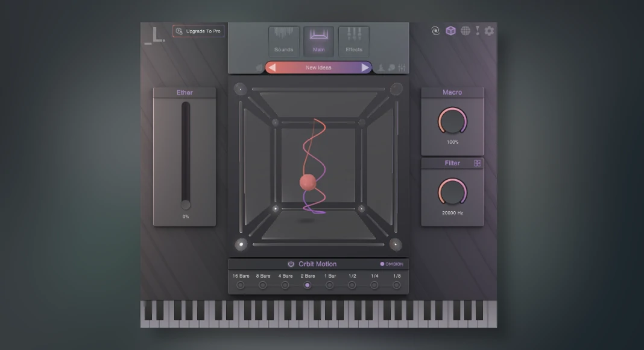This screenshot has width=644, height=350.
Task: Click the Ether vertical slider track
Action: [185, 154]
